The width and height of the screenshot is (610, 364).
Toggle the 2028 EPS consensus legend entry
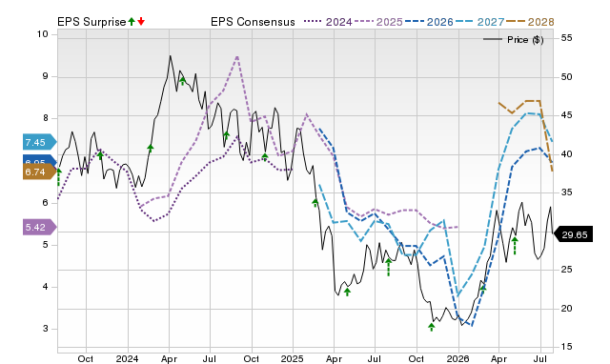[530, 22]
